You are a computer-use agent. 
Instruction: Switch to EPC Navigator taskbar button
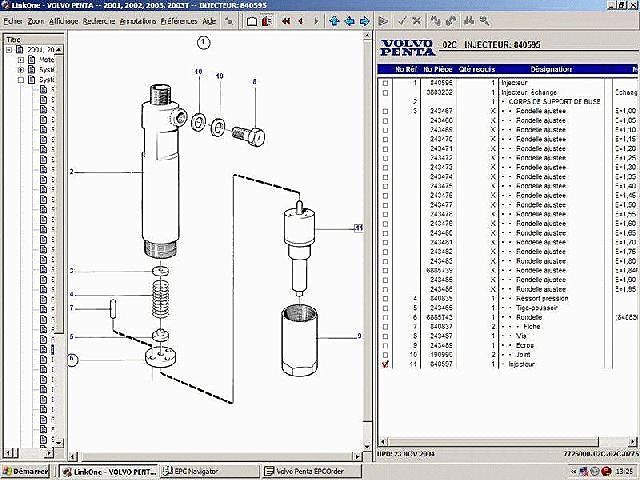(x=210, y=471)
